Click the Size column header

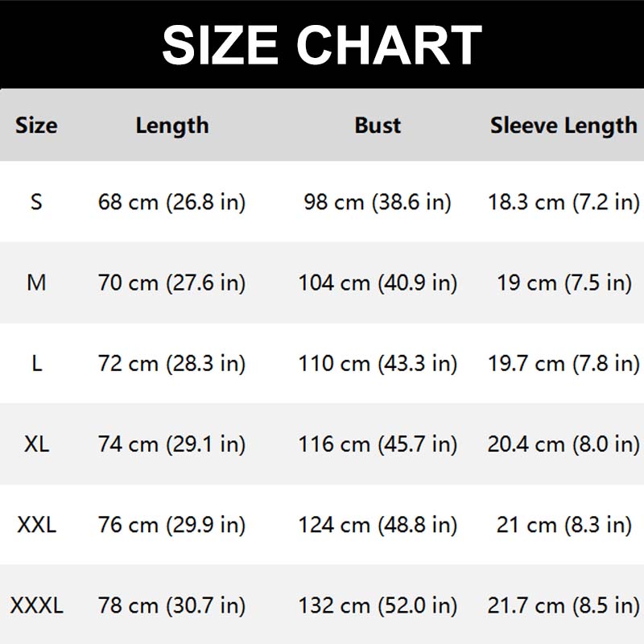[x=36, y=126]
